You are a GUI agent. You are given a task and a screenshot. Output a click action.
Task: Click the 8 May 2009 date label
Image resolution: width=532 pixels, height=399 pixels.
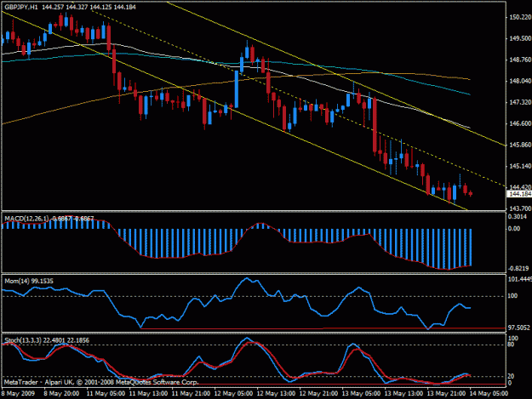pos(18,394)
